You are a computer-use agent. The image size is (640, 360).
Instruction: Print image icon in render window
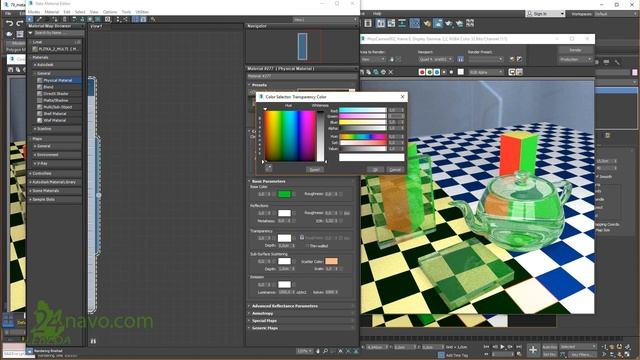(383, 72)
